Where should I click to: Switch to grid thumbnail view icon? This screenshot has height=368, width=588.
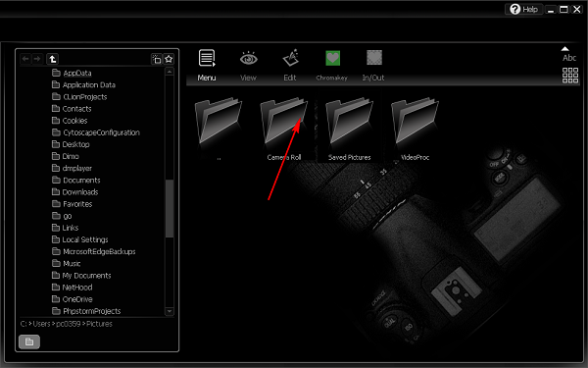(x=570, y=76)
